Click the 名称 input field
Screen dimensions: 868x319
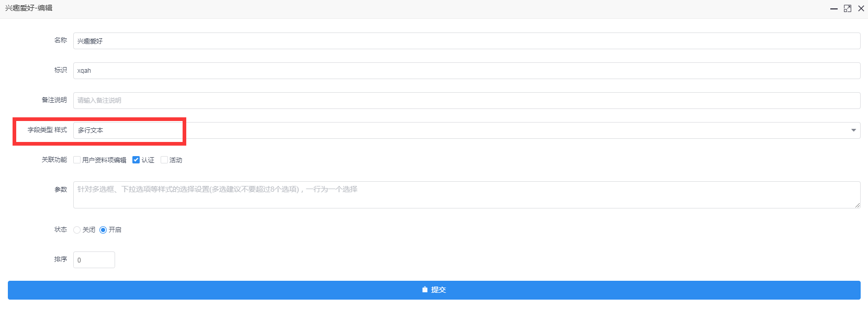click(x=467, y=41)
